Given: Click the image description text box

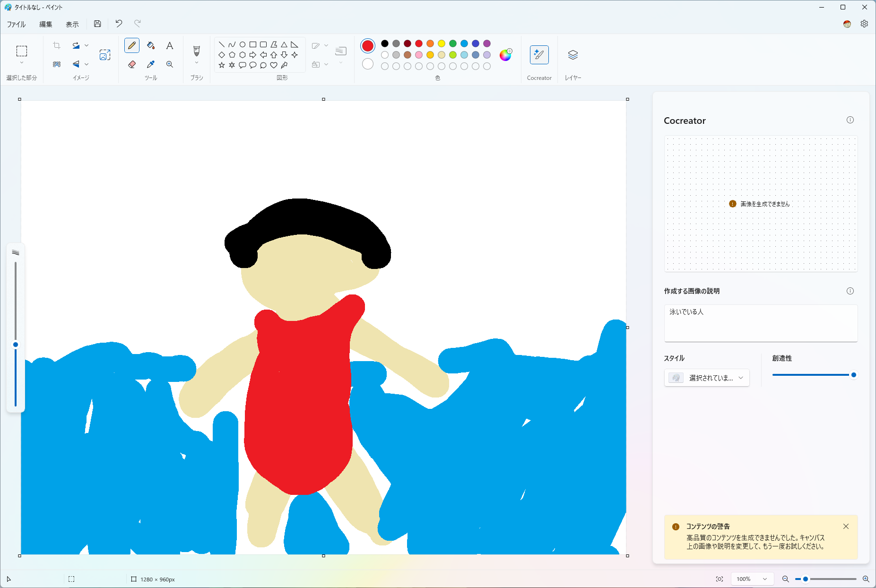Looking at the screenshot, I should (x=761, y=323).
